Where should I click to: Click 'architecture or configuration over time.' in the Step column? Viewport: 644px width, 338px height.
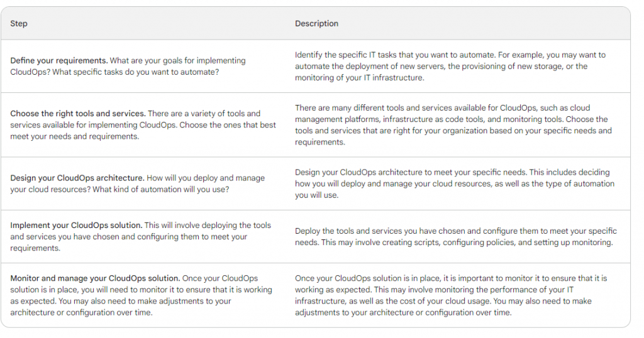(80, 313)
